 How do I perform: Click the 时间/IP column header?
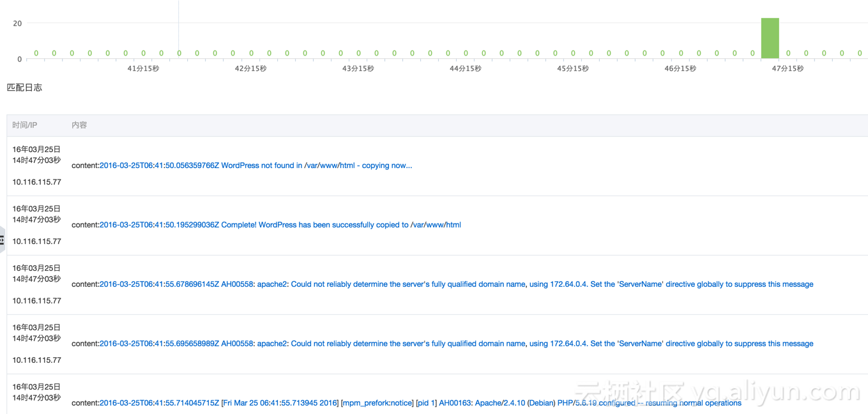click(x=25, y=125)
